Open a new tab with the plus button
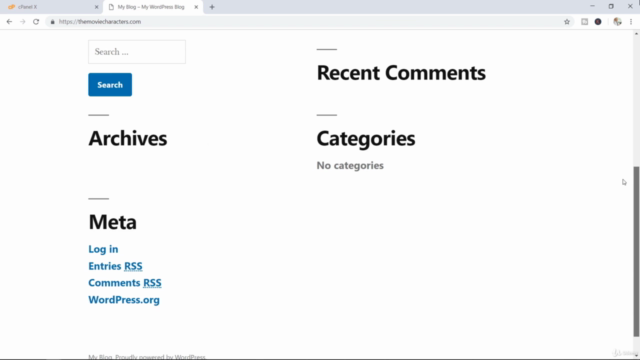640x360 pixels. coord(212,7)
